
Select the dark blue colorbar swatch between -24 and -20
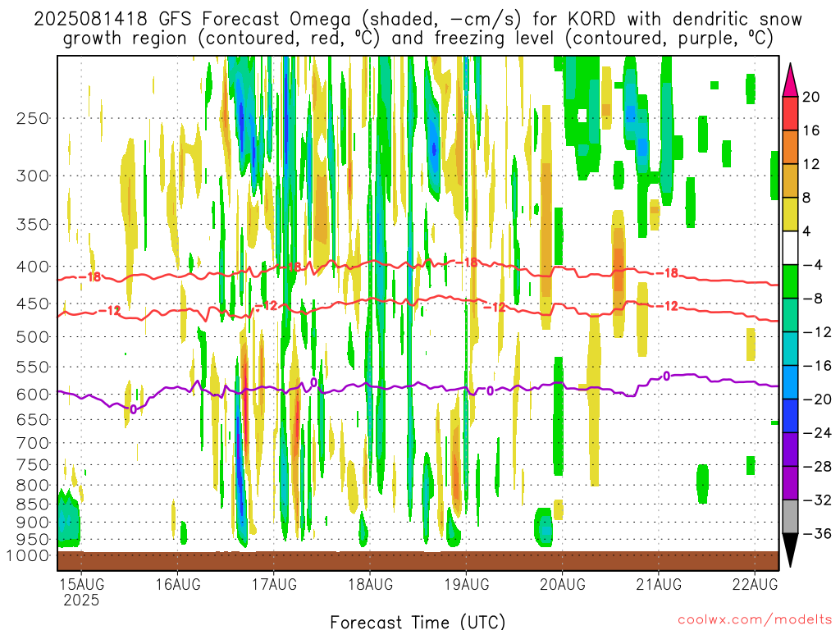[790, 416]
